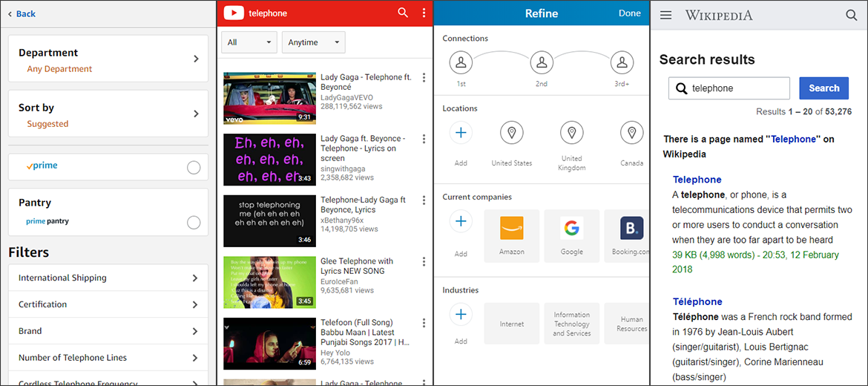Open options for Telefoon Babbu Maan video
Screen dimensions: 868x386
[424, 323]
